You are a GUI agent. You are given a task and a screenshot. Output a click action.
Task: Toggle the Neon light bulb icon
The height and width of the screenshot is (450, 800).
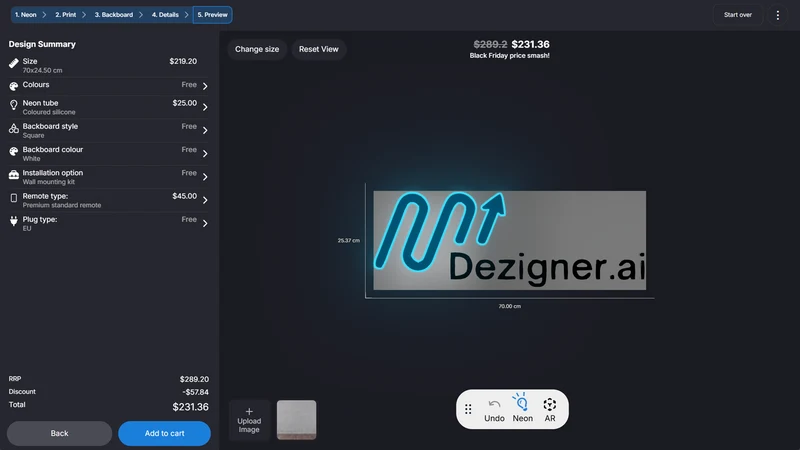click(521, 402)
